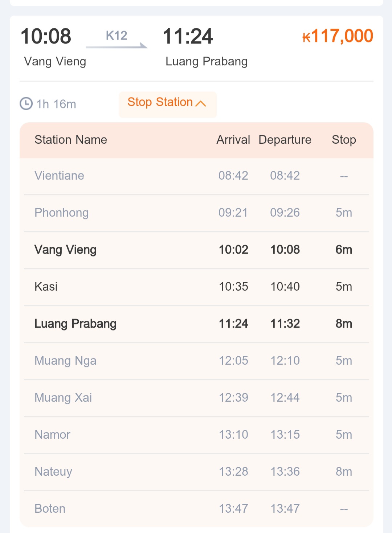The height and width of the screenshot is (533, 392).
Task: Select the Muang Nga station row
Action: [x=196, y=361]
